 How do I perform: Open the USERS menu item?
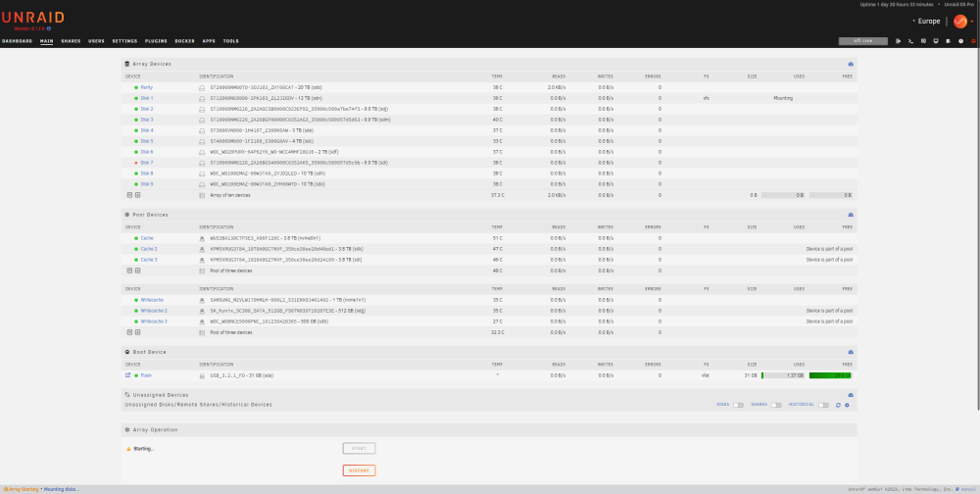(x=96, y=41)
